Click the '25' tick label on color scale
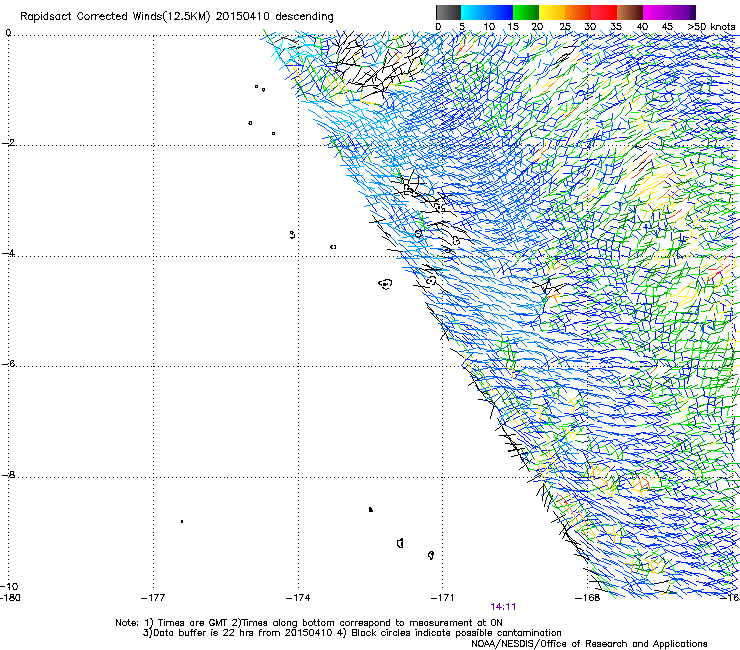740x650 pixels. (565, 27)
